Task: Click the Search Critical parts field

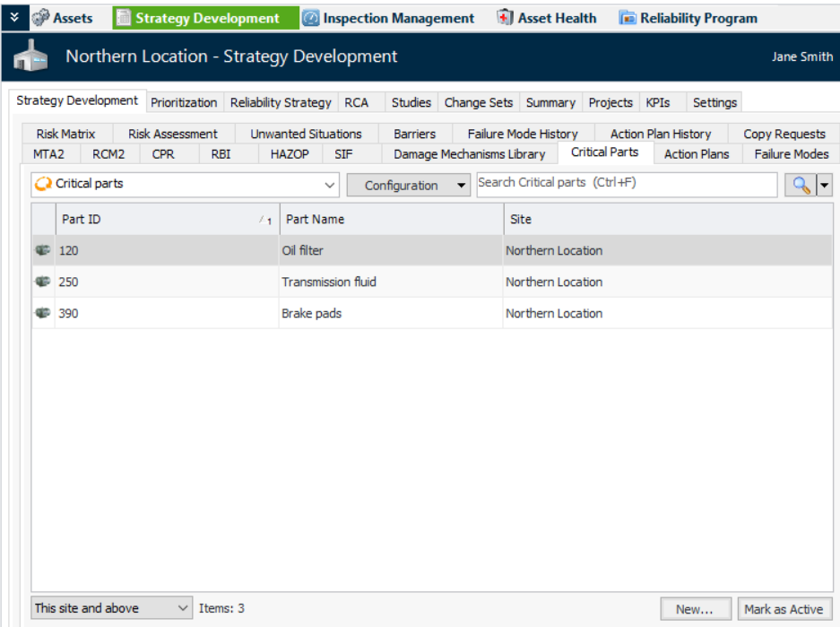Action: pos(627,185)
